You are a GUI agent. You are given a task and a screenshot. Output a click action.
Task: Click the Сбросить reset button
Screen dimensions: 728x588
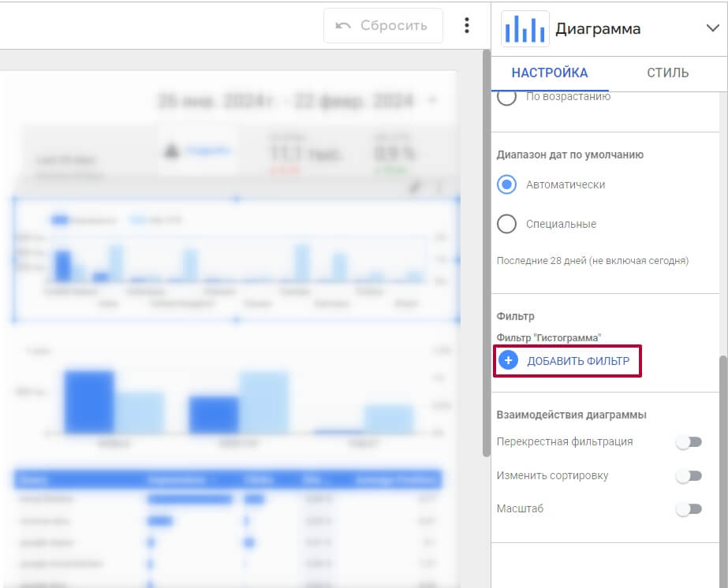click(383, 25)
